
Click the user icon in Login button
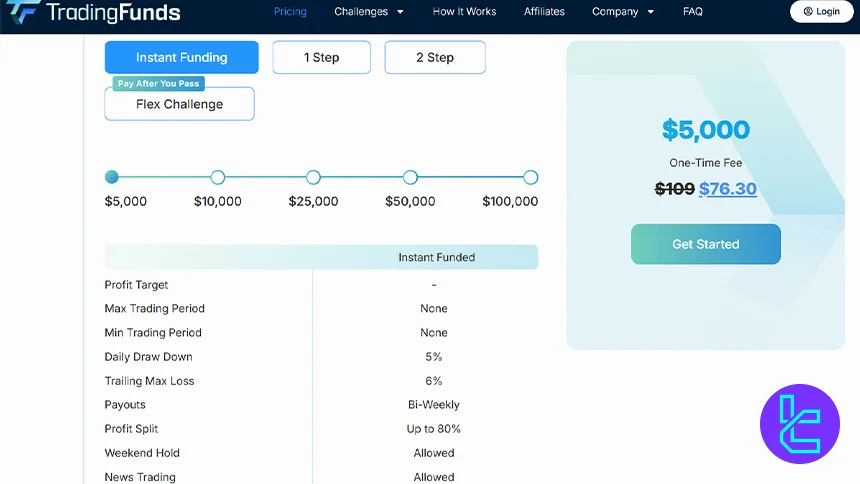click(808, 12)
